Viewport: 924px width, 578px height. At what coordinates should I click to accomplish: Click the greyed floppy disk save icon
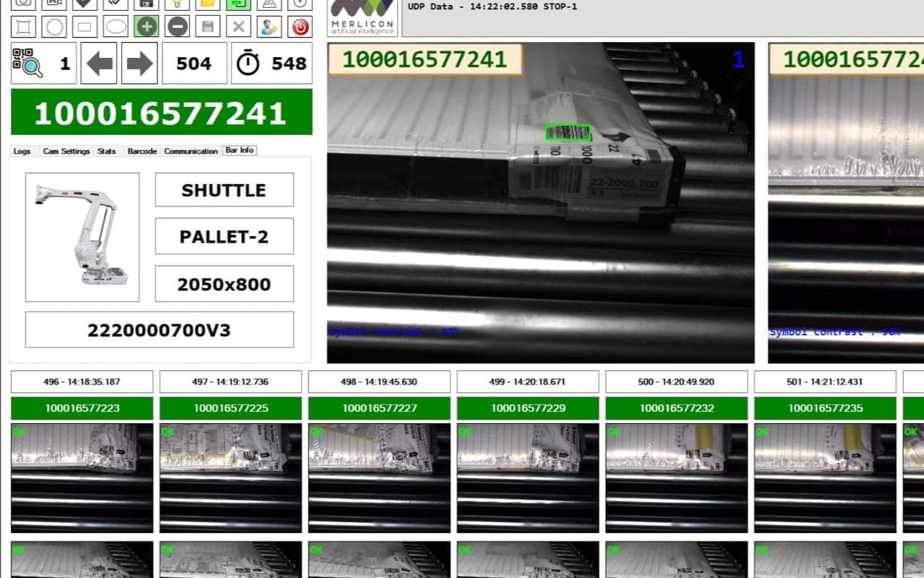208,27
